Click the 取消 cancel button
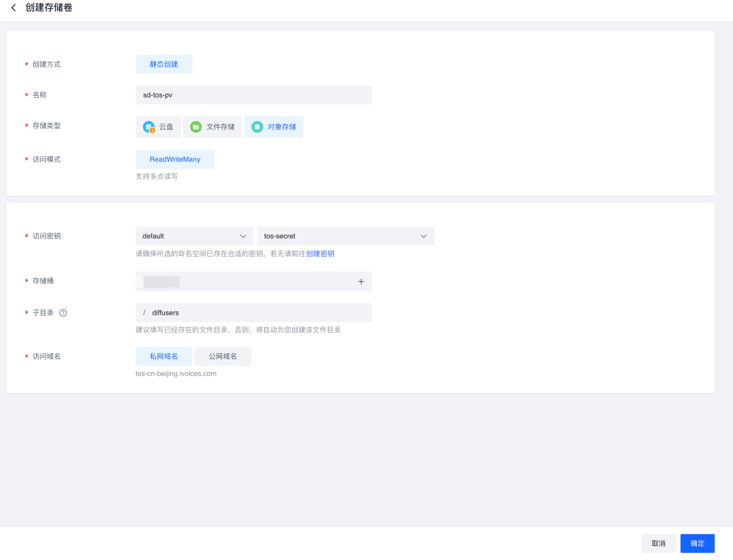Viewport: 733px width, 560px height. tap(658, 544)
